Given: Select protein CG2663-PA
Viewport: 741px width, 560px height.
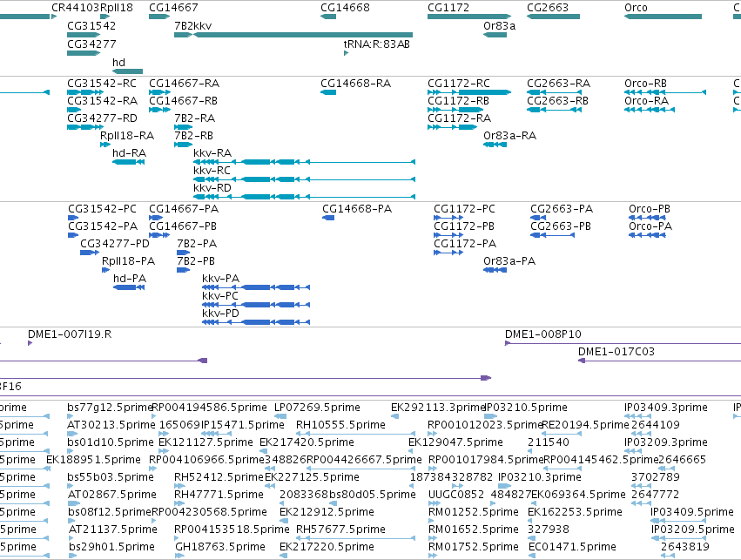Looking at the screenshot, I should coord(538,218).
